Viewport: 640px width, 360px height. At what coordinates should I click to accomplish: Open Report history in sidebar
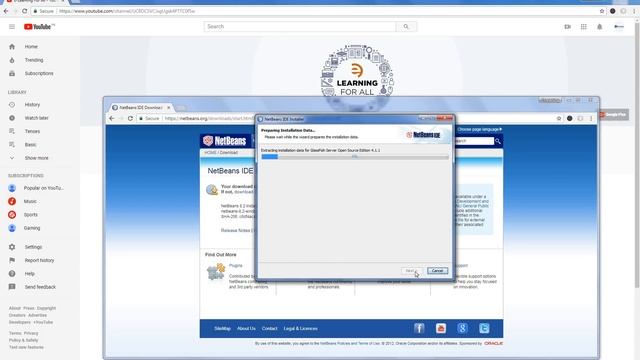click(40, 260)
